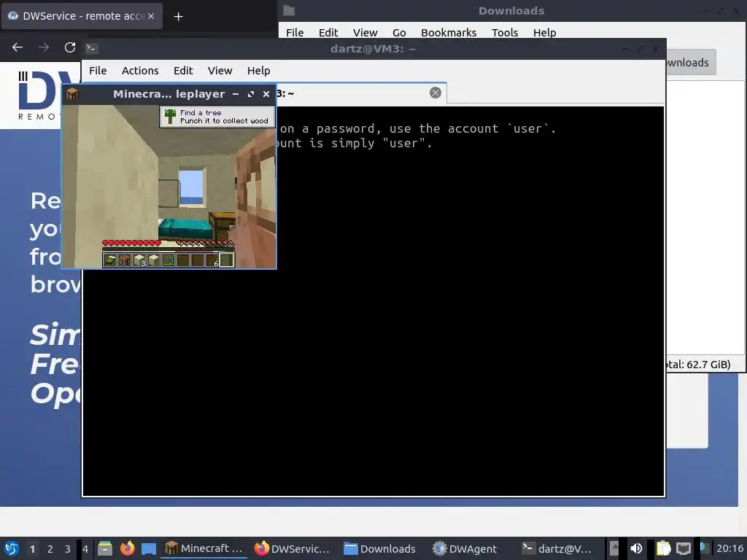Select the highlighted last hotbar slot
The height and width of the screenshot is (560, 747).
227,260
